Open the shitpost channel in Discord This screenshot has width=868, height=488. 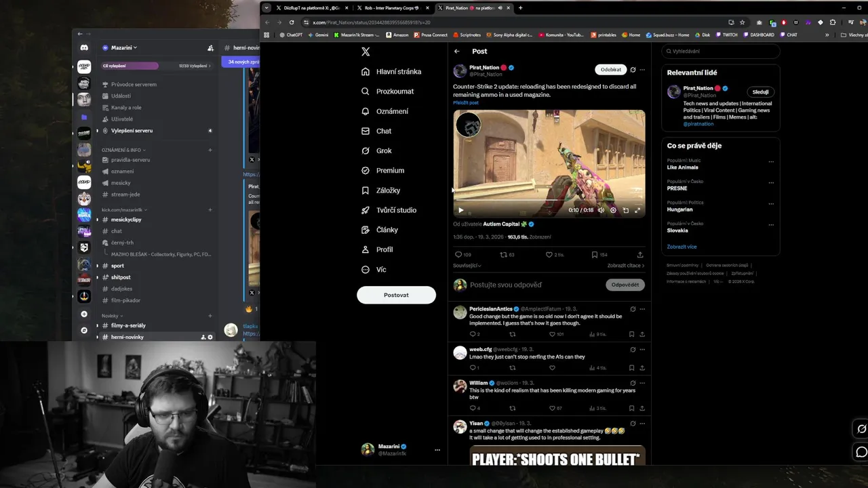121,277
